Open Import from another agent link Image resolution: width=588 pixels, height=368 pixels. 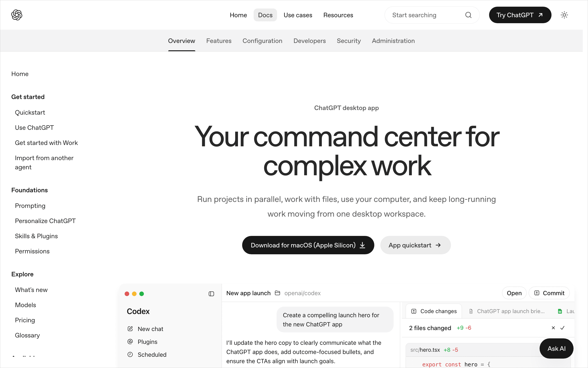click(44, 163)
